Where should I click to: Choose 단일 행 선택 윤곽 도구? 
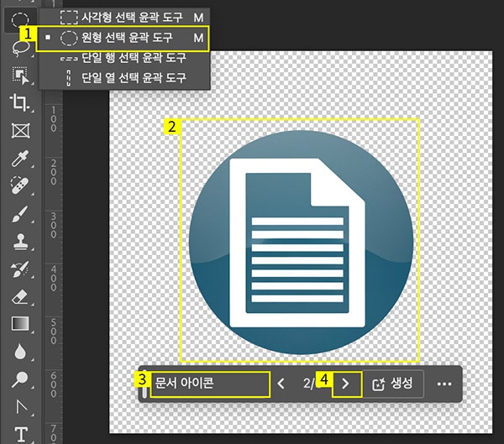[x=124, y=58]
